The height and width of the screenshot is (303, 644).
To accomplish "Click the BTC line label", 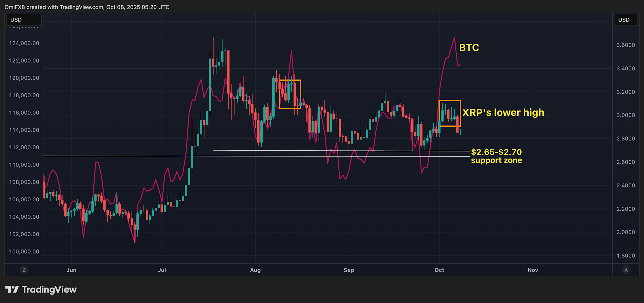I will coord(469,48).
